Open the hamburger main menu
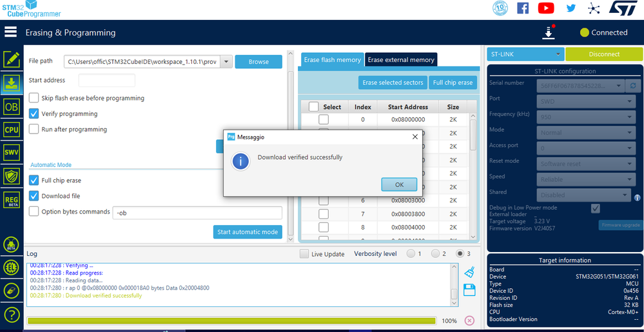This screenshot has height=332, width=644. pyautogui.click(x=11, y=32)
